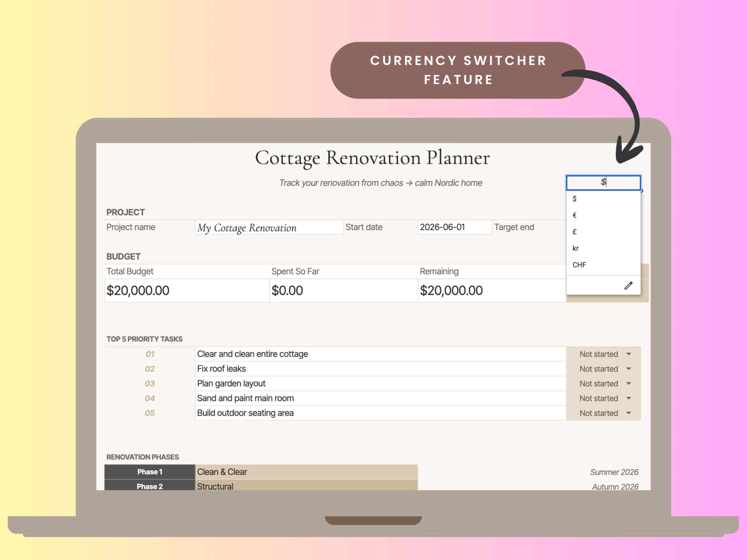The image size is (747, 560).
Task: Select task cell Build outdoor seating area
Action: (x=381, y=413)
